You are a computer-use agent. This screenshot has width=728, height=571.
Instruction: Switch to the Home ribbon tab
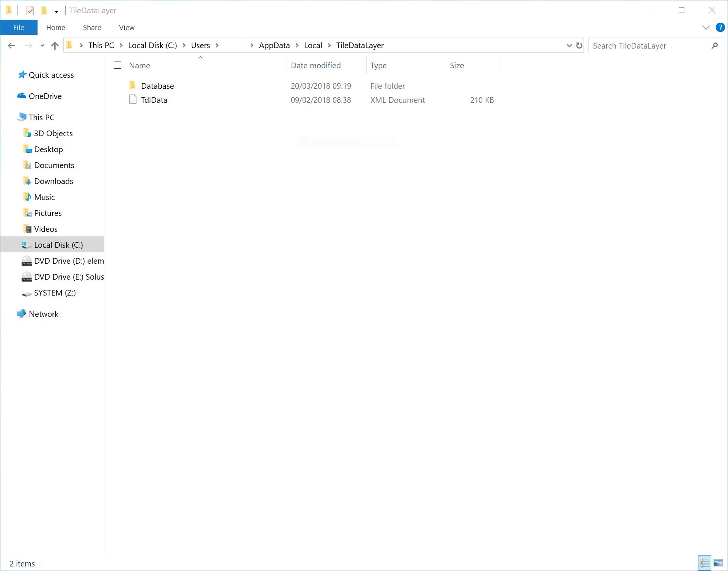click(x=56, y=27)
